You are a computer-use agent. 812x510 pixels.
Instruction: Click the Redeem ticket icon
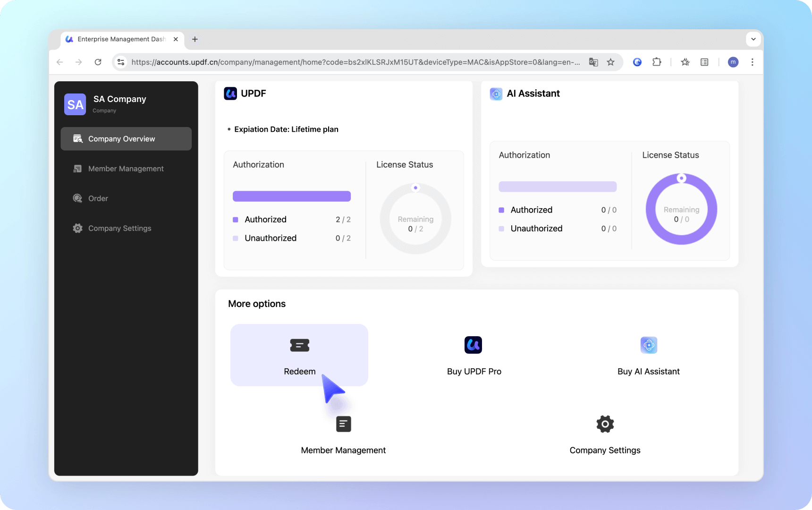300,345
